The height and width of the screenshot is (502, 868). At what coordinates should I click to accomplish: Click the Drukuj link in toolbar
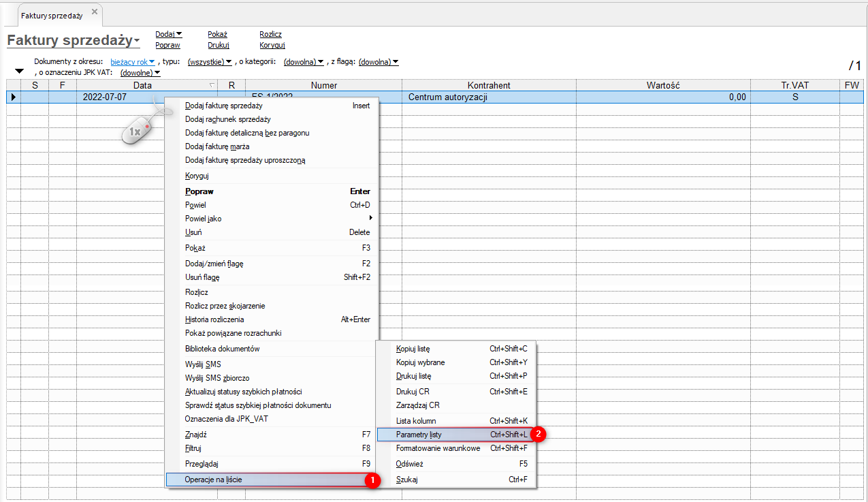219,45
